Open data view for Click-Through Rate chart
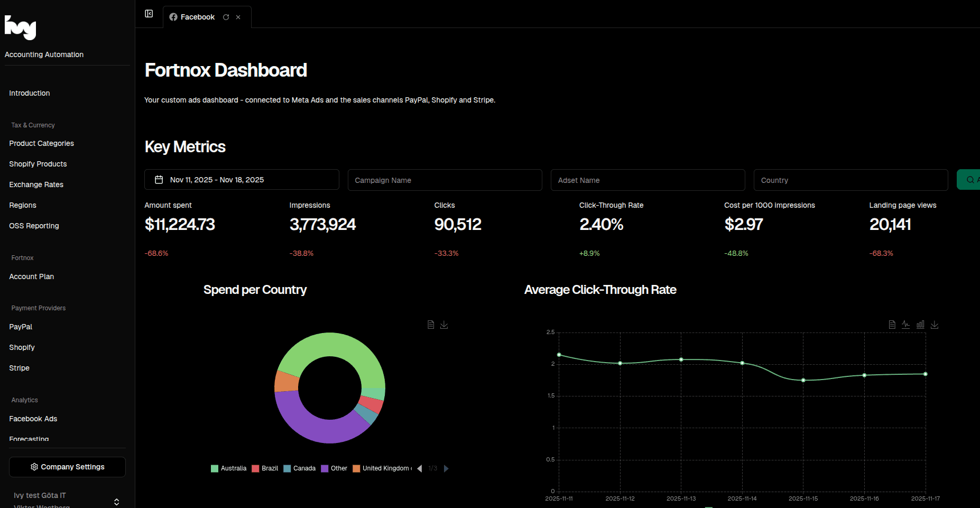This screenshot has height=508, width=980. point(892,325)
